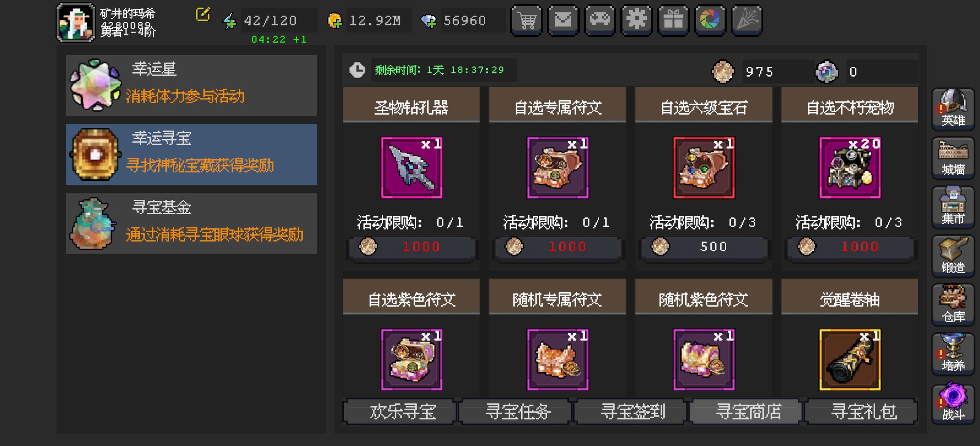This screenshot has width=980, height=446.
Task: Switch to the 寻宝礼包 tab
Action: coord(863,412)
